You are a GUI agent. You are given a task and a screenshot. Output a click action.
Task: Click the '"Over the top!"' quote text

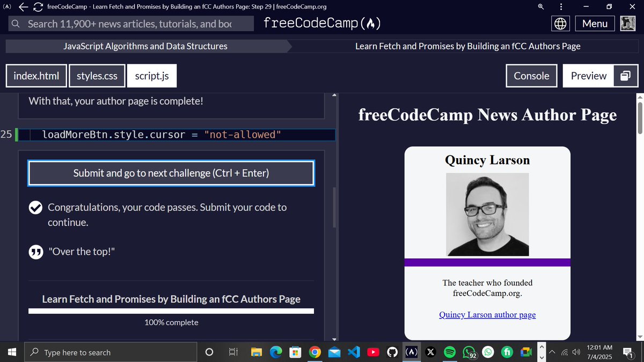click(x=82, y=252)
